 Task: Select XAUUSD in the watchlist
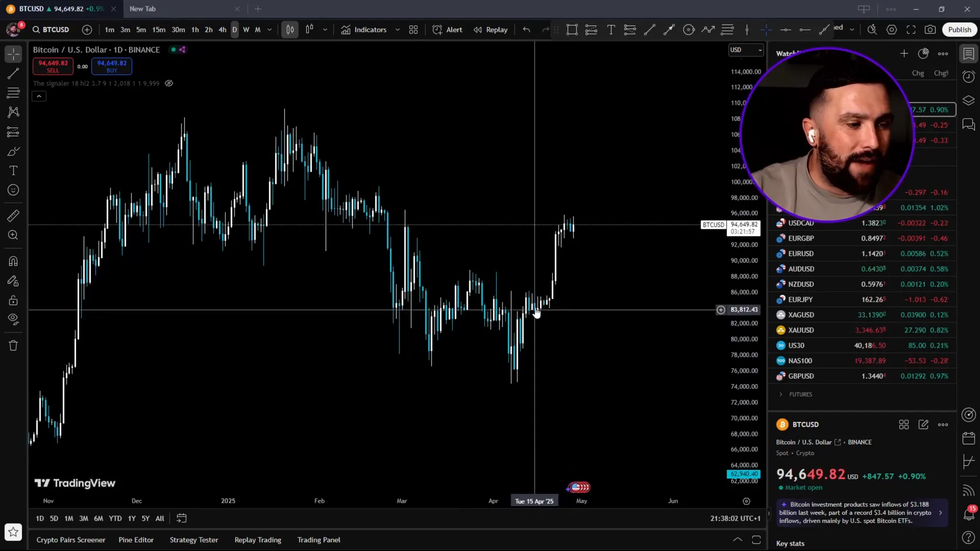click(x=862, y=330)
